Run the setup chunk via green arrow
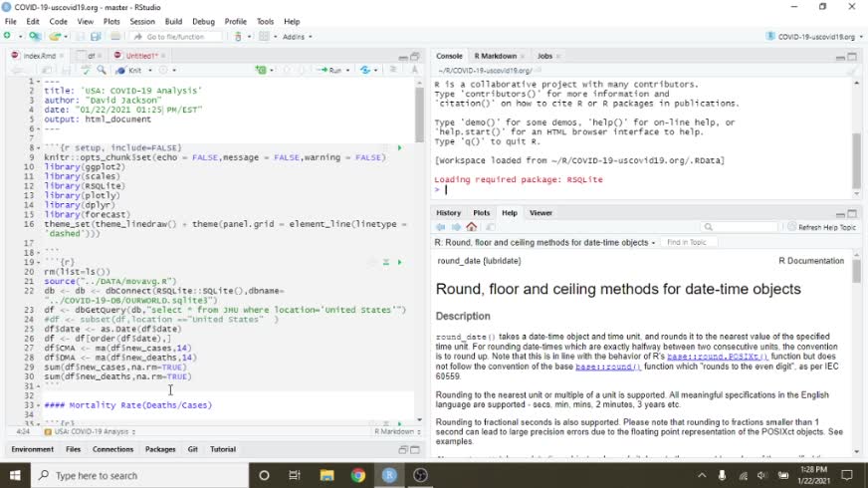Screen dimensions: 868x488 coord(400,148)
